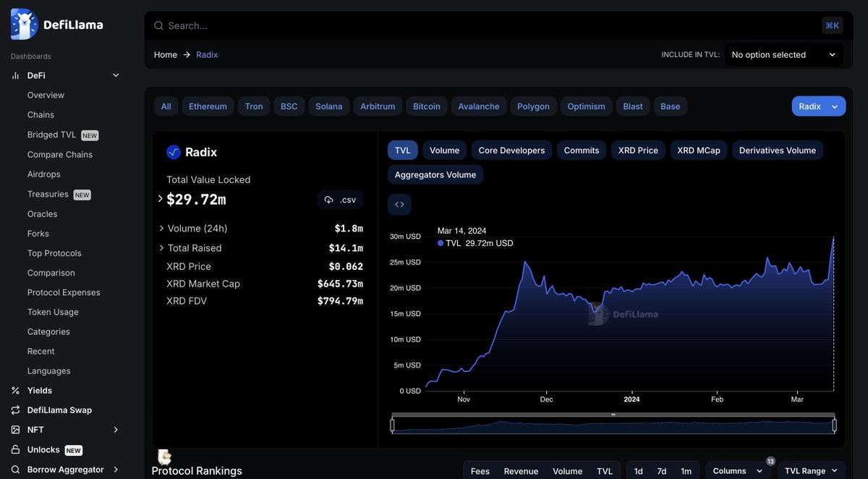Go to the Home breadcrumb link

[x=166, y=55]
